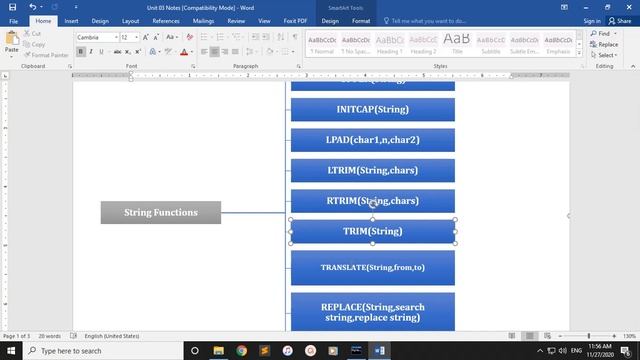
Task: Click the Undo arrow icon
Action: [x=33, y=7]
